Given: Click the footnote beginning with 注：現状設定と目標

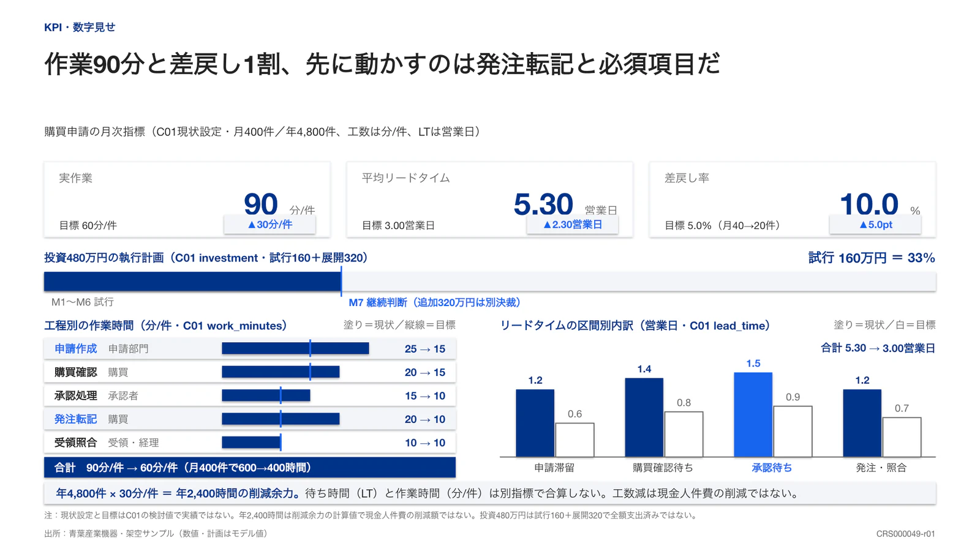Looking at the screenshot, I should point(372,515).
